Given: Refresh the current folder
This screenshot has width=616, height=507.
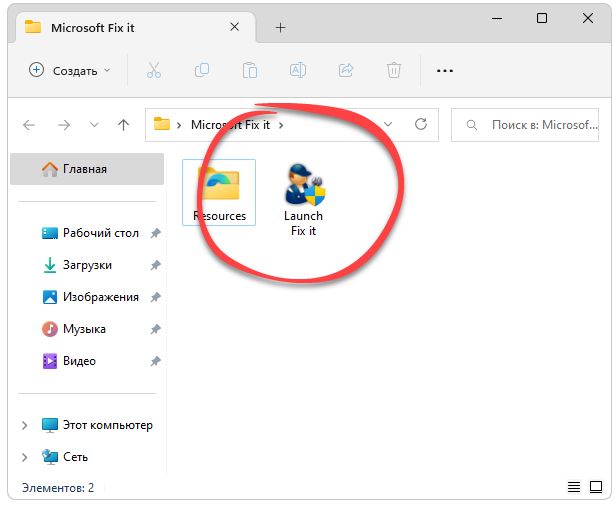Looking at the screenshot, I should tap(421, 124).
